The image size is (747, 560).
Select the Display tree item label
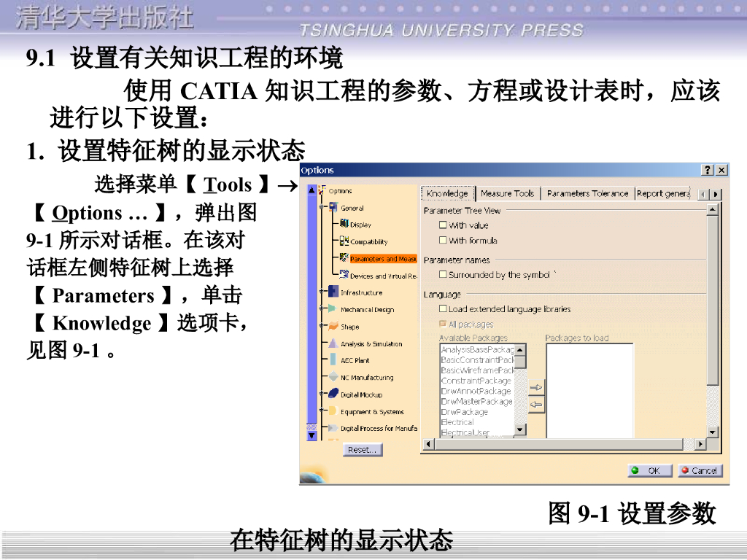pos(360,225)
